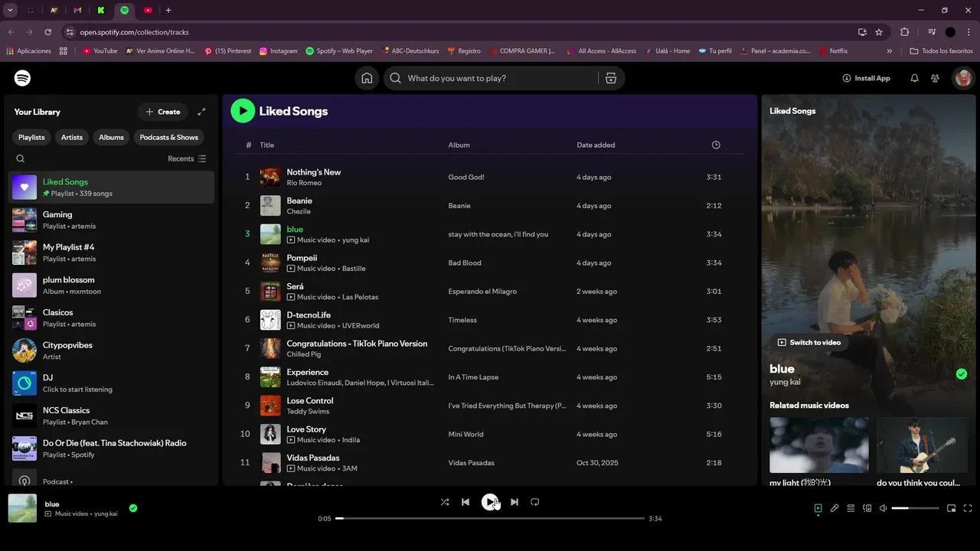
Task: Open the Browse icon beside search
Action: tap(611, 78)
